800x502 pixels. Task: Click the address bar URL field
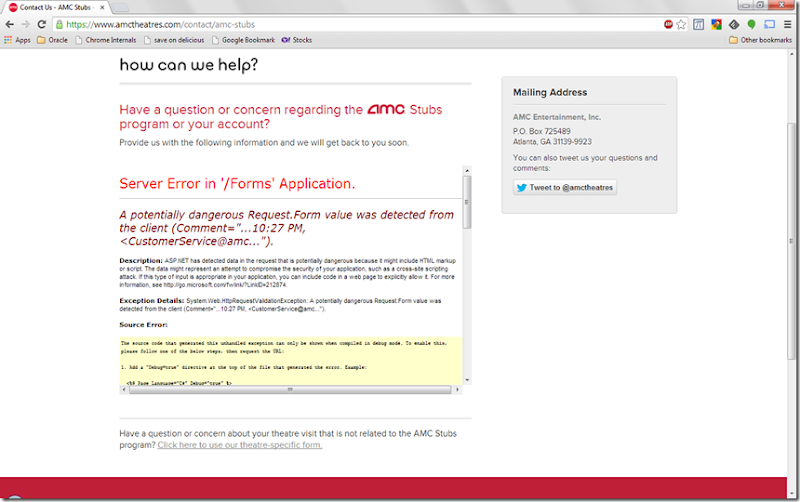point(357,24)
